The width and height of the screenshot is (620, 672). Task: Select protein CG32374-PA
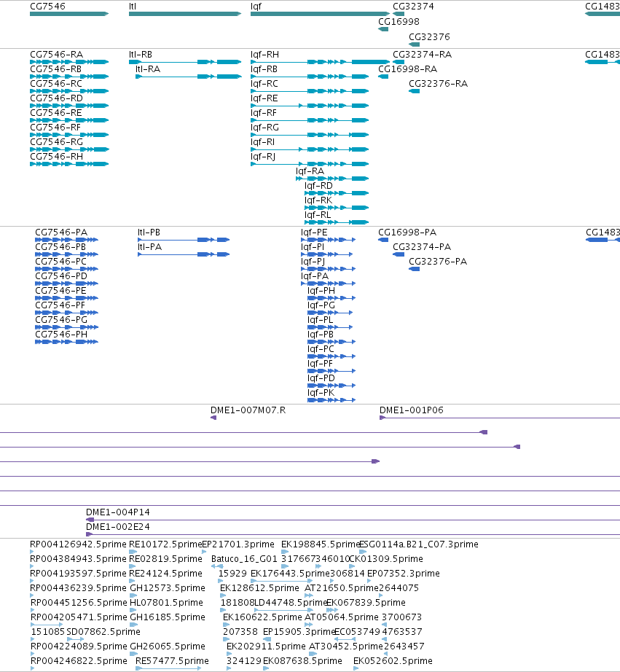click(422, 247)
